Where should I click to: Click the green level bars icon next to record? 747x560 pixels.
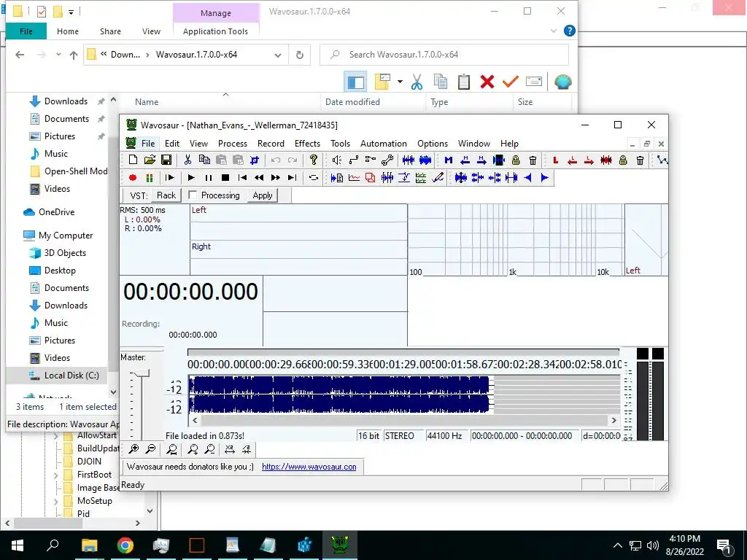pos(150,178)
